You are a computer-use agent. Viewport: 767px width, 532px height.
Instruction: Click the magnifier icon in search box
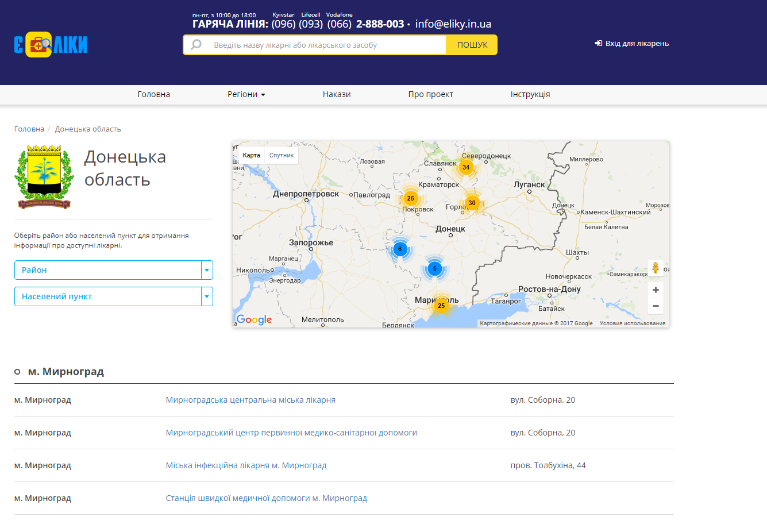196,45
